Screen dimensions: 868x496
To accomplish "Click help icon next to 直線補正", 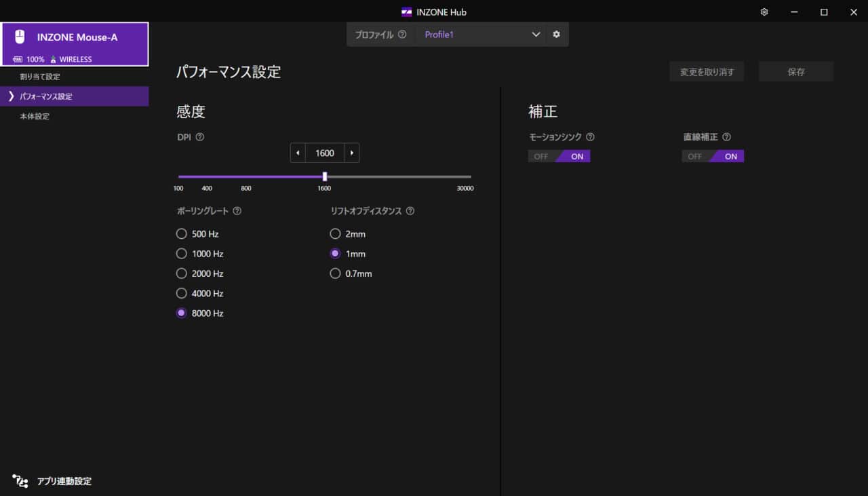I will (x=726, y=137).
